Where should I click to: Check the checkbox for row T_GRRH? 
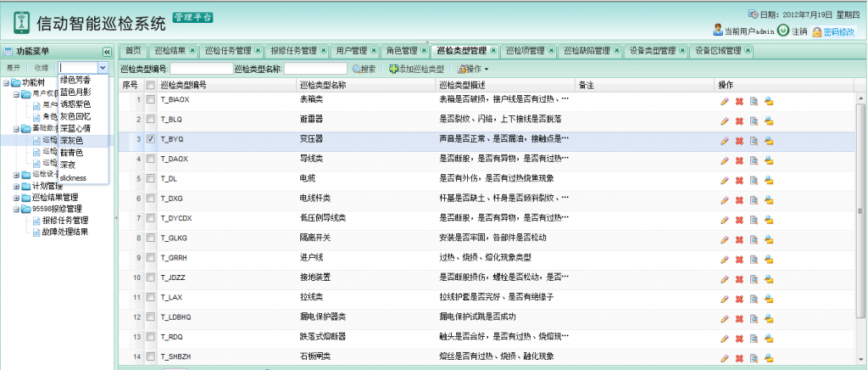point(150,258)
